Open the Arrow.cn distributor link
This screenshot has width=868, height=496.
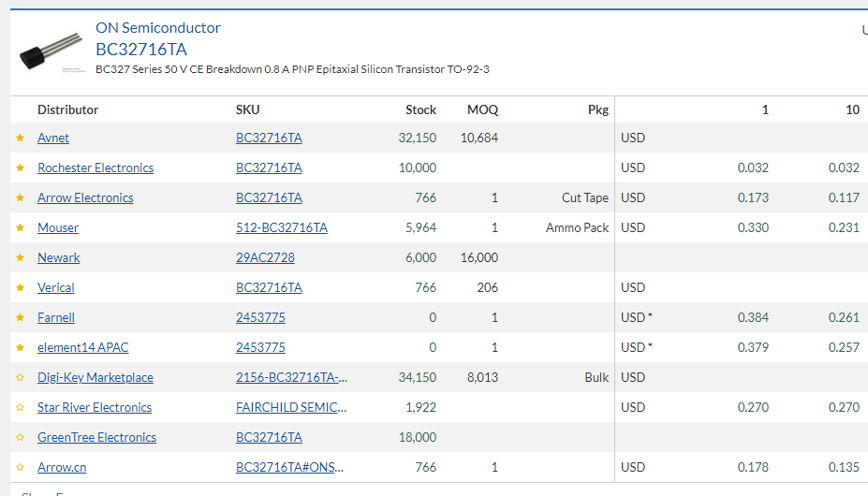point(62,467)
